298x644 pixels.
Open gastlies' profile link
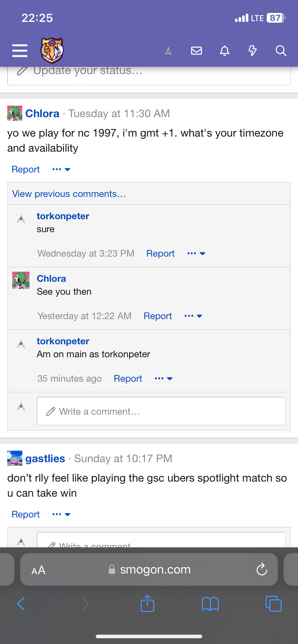(x=45, y=459)
